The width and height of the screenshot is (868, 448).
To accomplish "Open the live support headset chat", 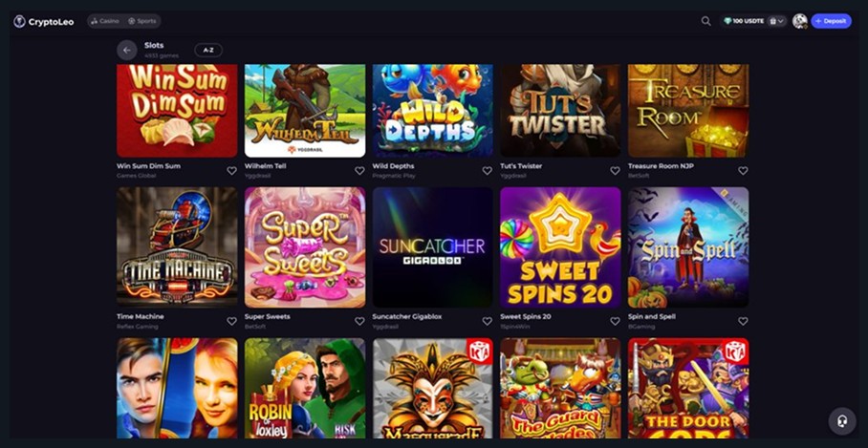I will click(842, 421).
